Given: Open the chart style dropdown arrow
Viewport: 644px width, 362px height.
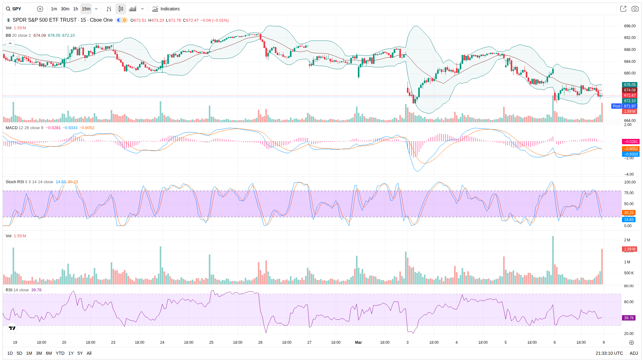Looking at the screenshot, I should tap(142, 9).
